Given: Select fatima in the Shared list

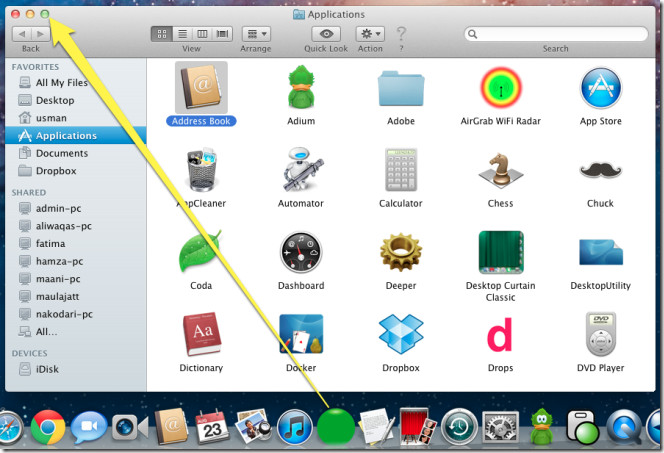Looking at the screenshot, I should tap(76, 243).
